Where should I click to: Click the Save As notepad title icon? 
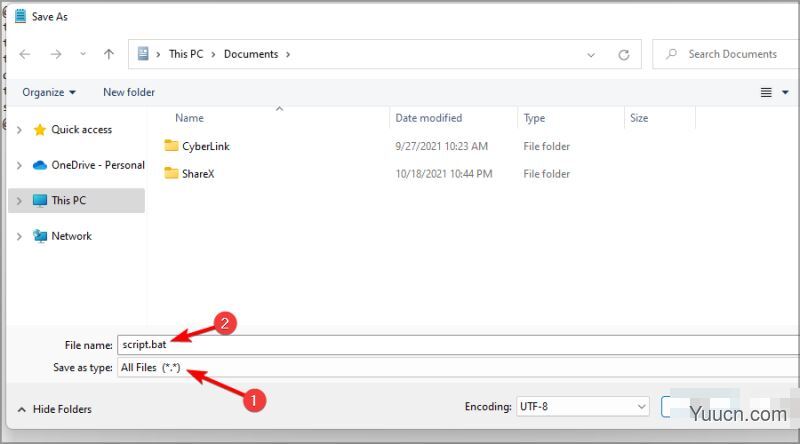tap(20, 16)
